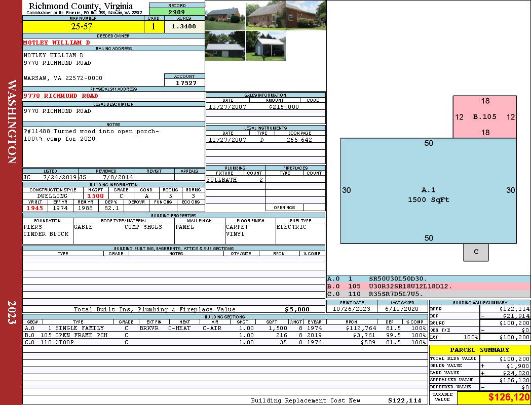532x405 pixels.
Task: Click deeded owner MOTLEY WILLIAM D in red
Action: [56, 43]
